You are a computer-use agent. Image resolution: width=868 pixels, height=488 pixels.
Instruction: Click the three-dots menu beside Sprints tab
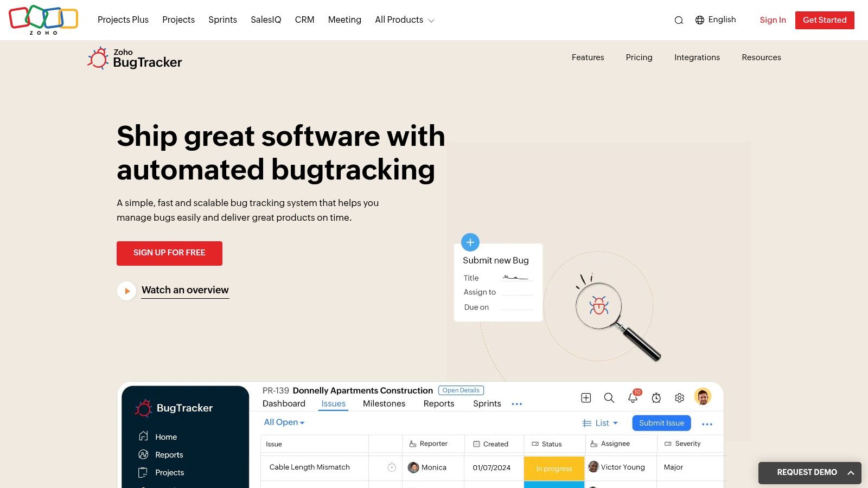click(x=516, y=404)
